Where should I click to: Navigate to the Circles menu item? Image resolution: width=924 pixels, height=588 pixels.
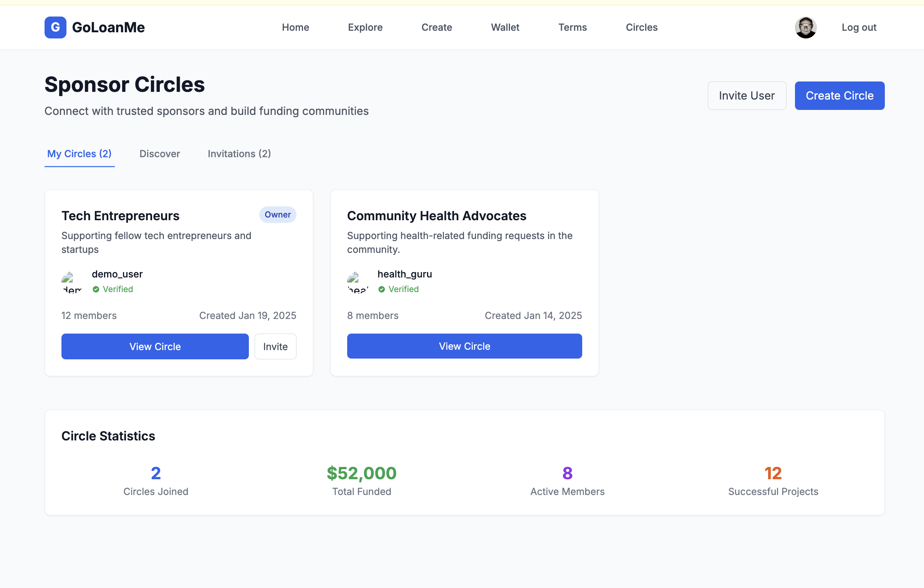click(641, 27)
